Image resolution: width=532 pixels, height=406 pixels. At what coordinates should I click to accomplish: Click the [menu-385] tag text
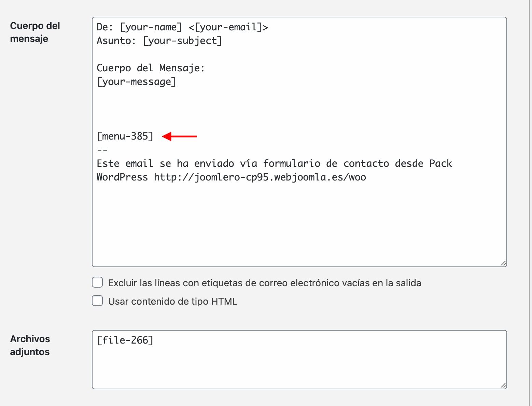[x=125, y=136]
